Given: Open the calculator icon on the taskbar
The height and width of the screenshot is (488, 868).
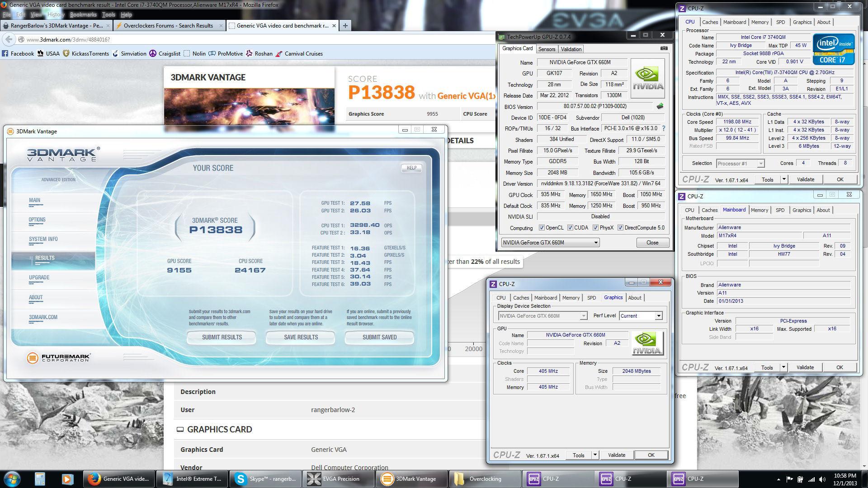Looking at the screenshot, I should point(40,479).
